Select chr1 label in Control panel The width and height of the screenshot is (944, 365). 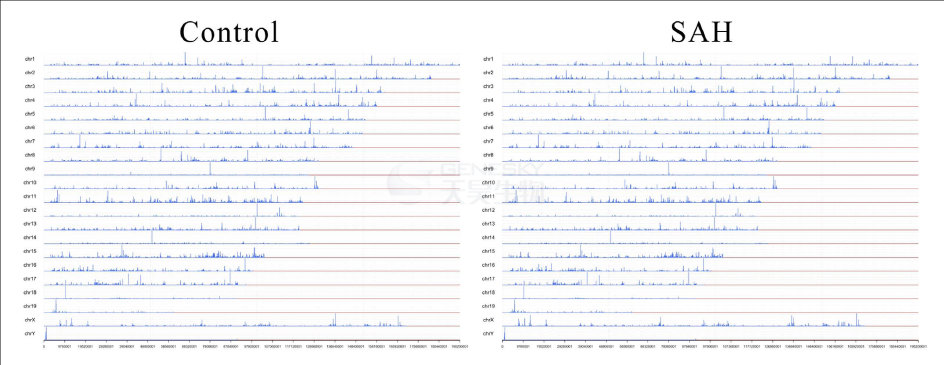click(30, 59)
